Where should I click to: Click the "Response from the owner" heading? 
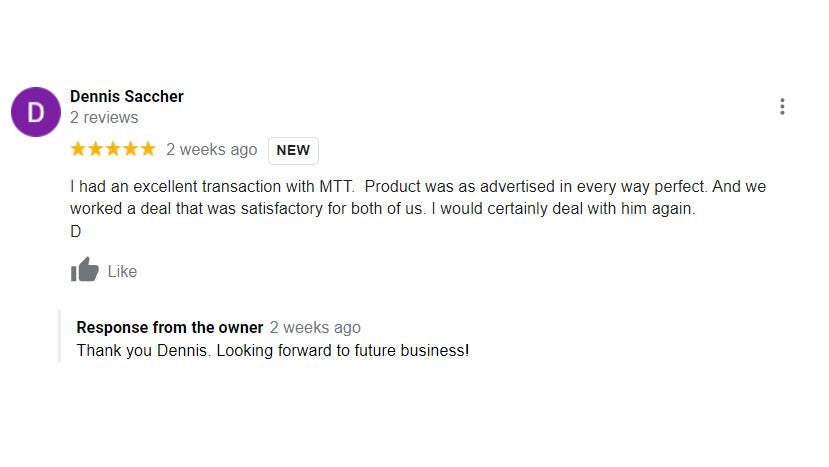pyautogui.click(x=170, y=327)
